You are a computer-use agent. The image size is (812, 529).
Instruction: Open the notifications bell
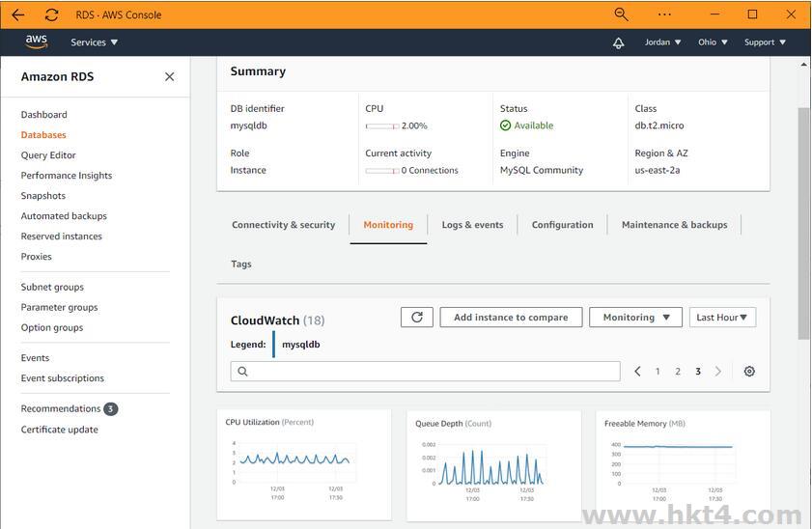point(618,42)
